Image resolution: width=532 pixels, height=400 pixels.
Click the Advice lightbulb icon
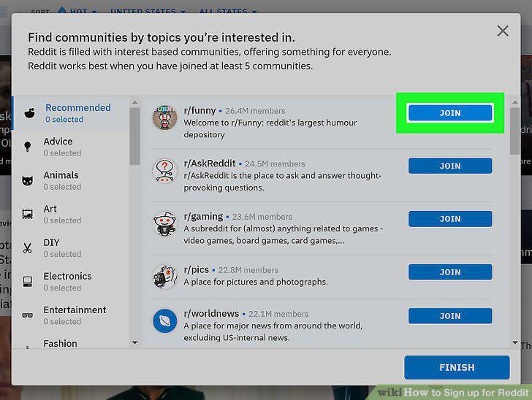28,147
